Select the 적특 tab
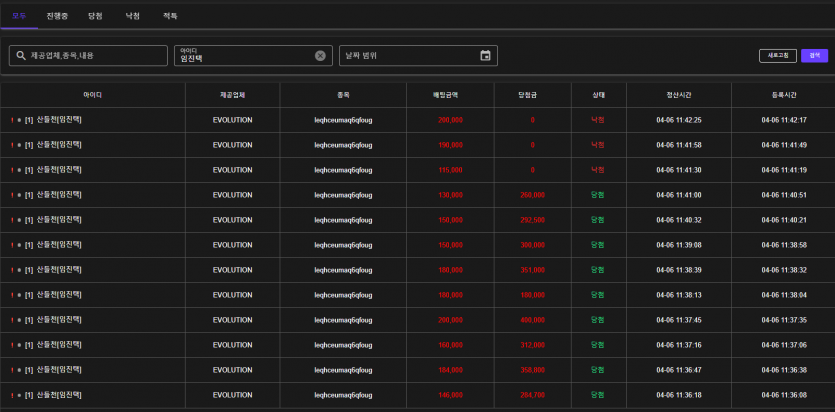 tap(170, 16)
